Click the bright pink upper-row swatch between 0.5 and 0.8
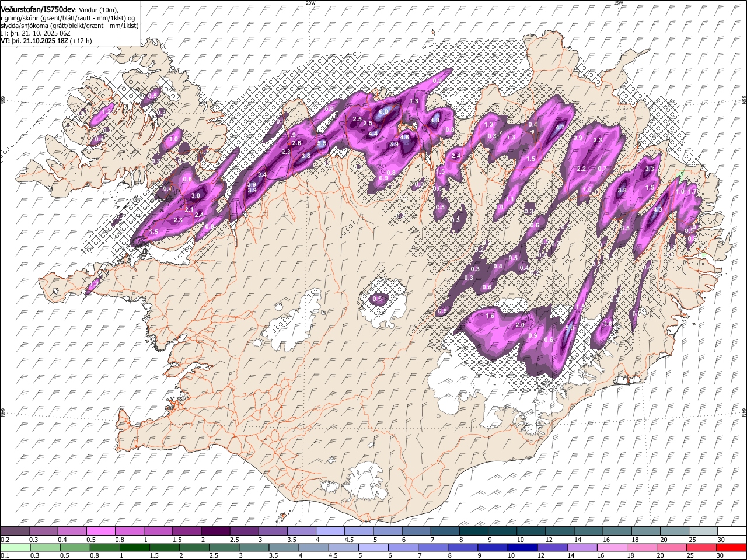The width and height of the screenshot is (747, 560). click(101, 531)
